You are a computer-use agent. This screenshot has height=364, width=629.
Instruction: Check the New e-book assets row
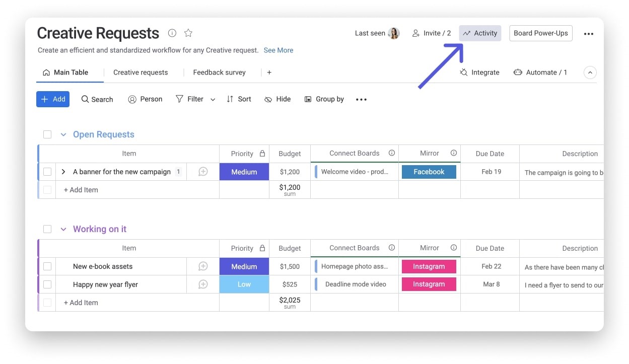coord(47,266)
